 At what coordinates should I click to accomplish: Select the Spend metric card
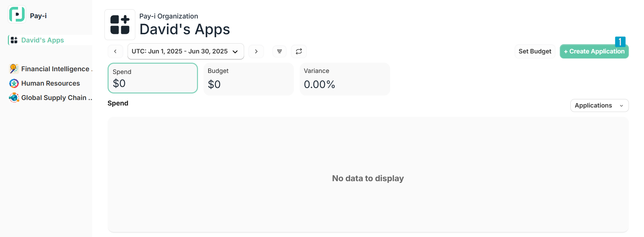click(x=153, y=78)
